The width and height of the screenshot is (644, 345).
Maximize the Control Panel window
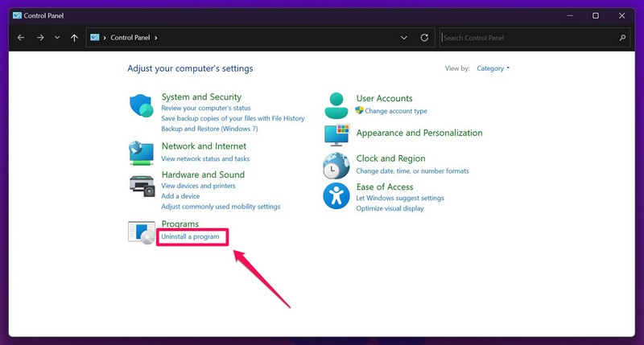596,15
